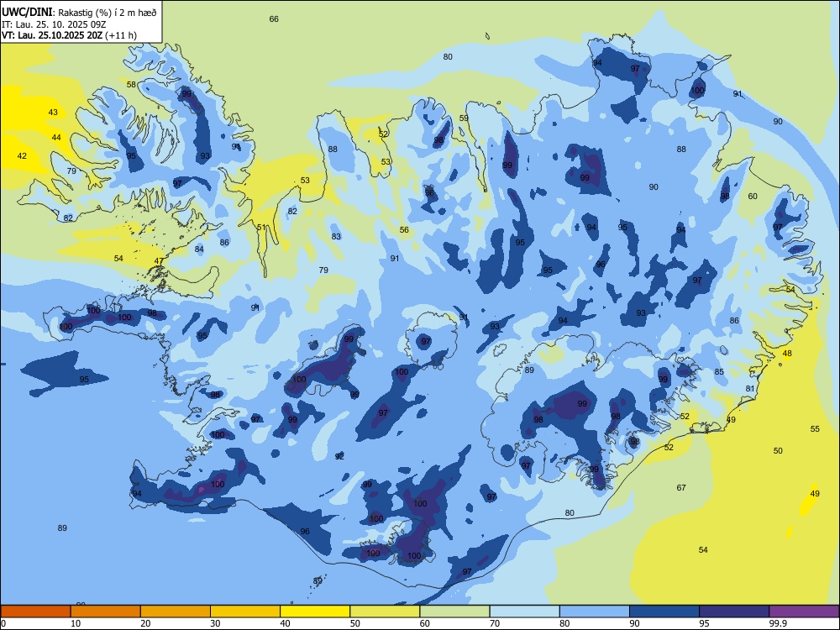Viewport: 840px width, 630px height.
Task: Click the 60–70% pale green legend swatch
Action: point(454,612)
